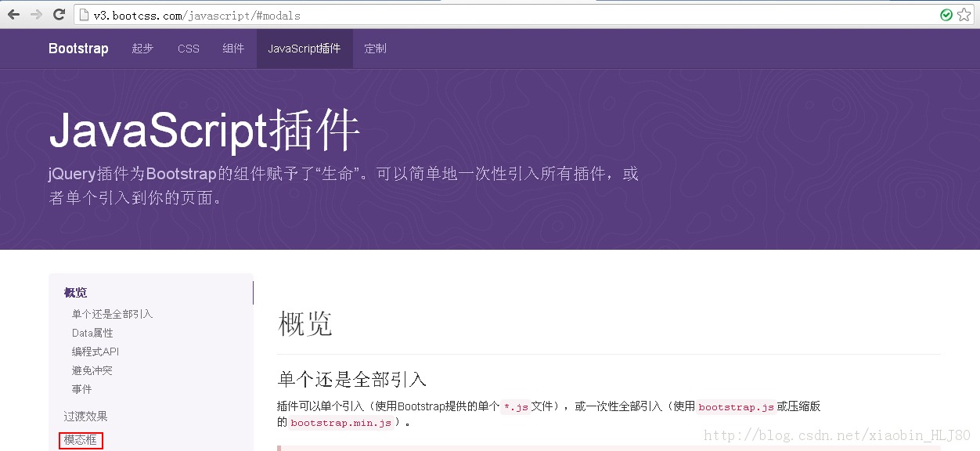Image resolution: width=980 pixels, height=451 pixels.
Task: Click the *.js inline code
Action: (515, 406)
